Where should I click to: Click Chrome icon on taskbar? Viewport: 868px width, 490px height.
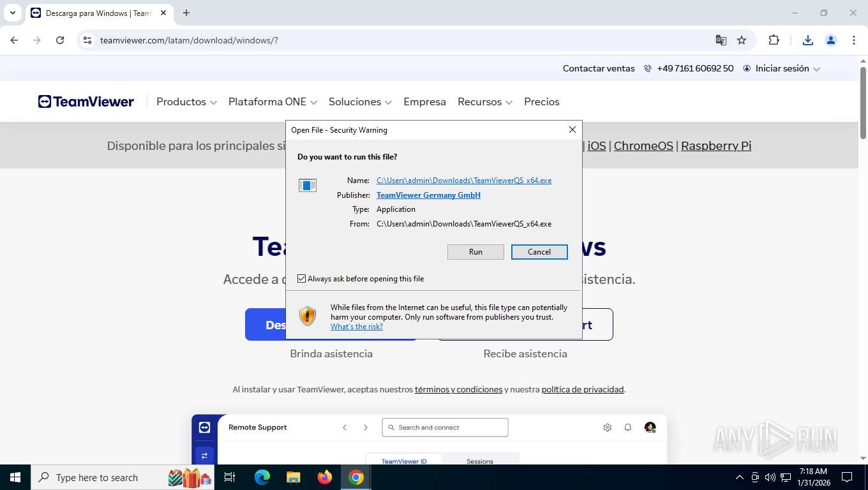click(x=356, y=477)
